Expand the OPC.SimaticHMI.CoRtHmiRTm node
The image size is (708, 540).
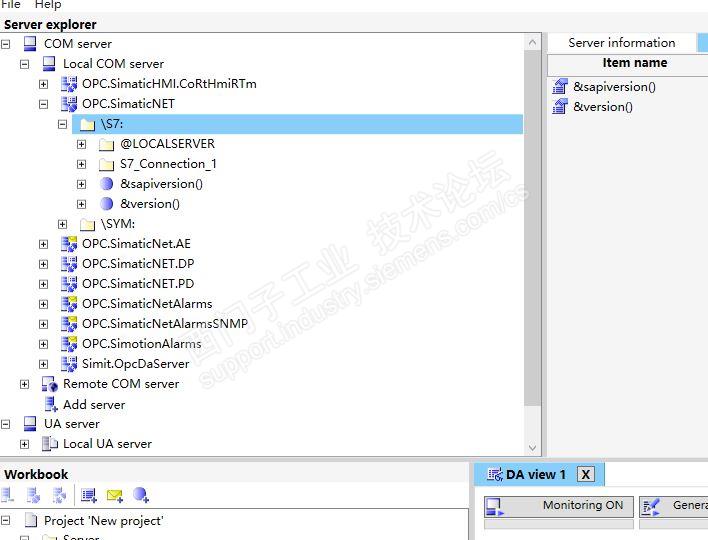pyautogui.click(x=43, y=84)
